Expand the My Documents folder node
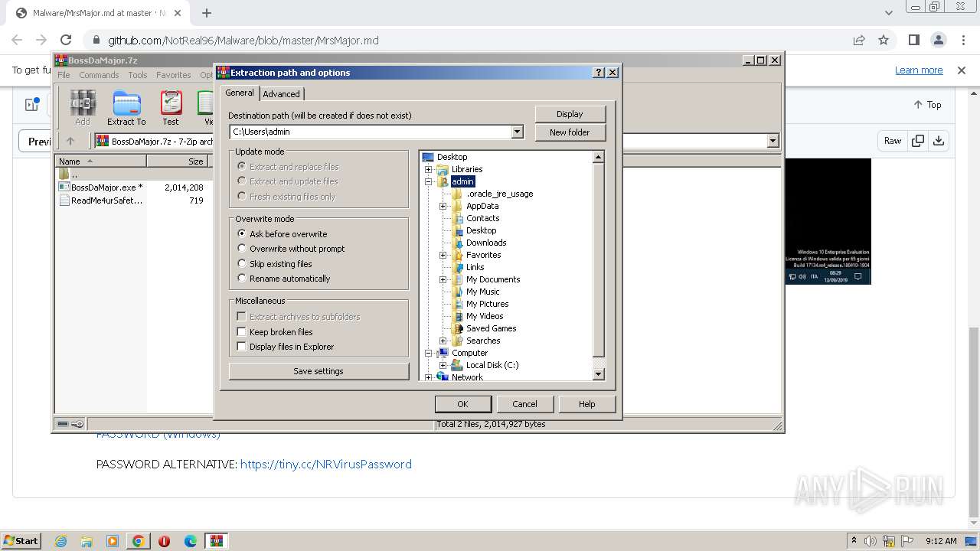980x551 pixels. [443, 279]
